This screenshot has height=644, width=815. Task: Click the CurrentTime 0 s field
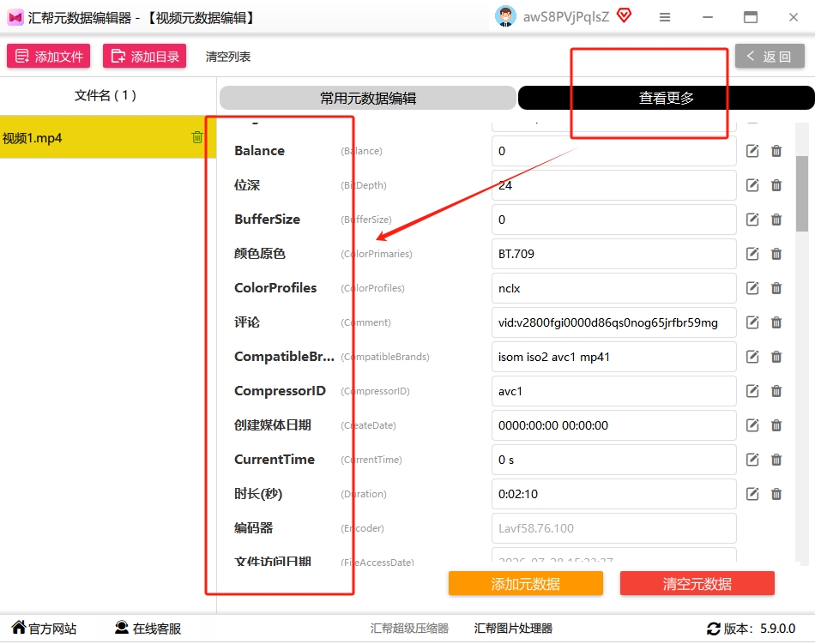tap(614, 460)
